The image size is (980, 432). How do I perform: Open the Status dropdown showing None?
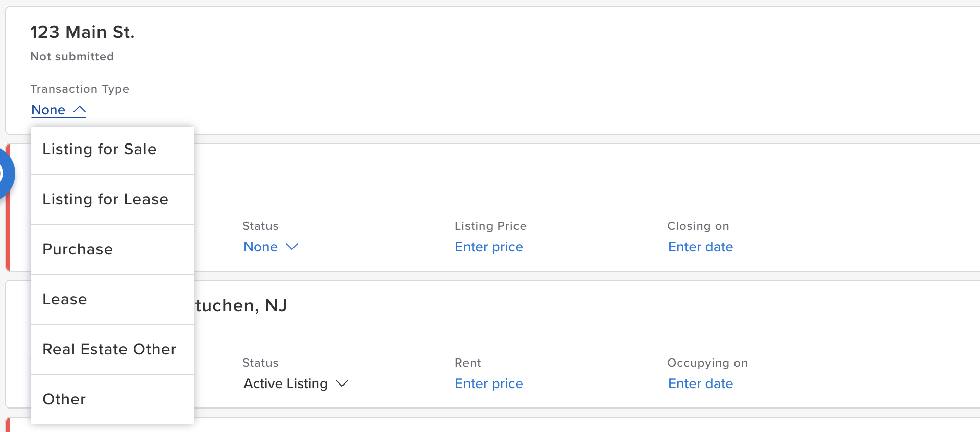point(271,247)
